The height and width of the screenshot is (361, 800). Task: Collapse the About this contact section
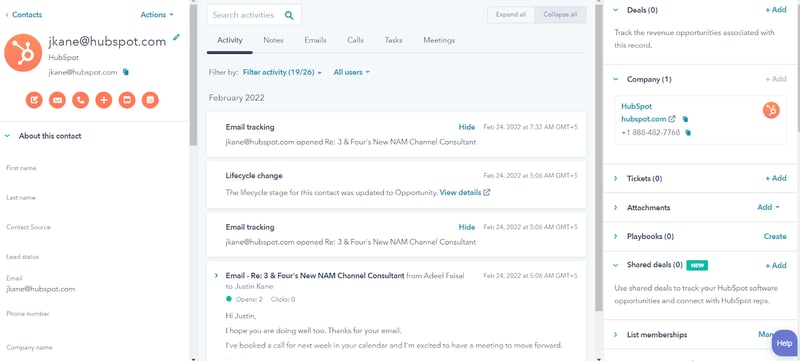point(7,136)
